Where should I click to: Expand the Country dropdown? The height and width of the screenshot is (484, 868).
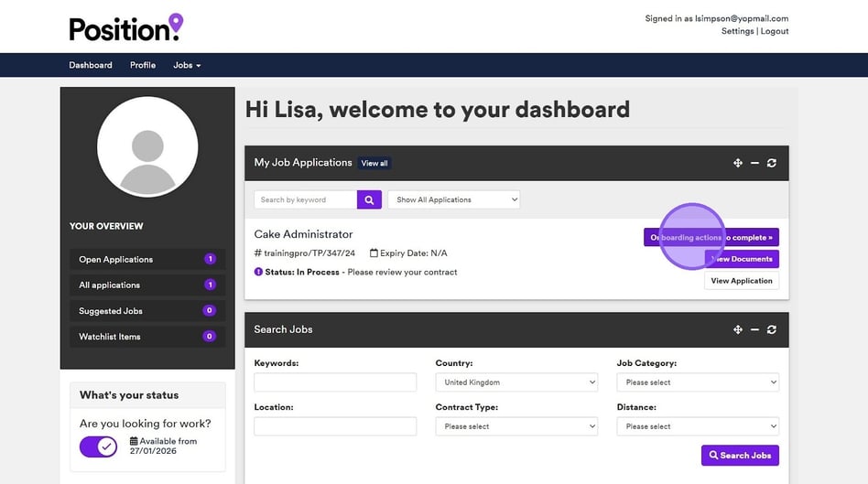point(516,382)
